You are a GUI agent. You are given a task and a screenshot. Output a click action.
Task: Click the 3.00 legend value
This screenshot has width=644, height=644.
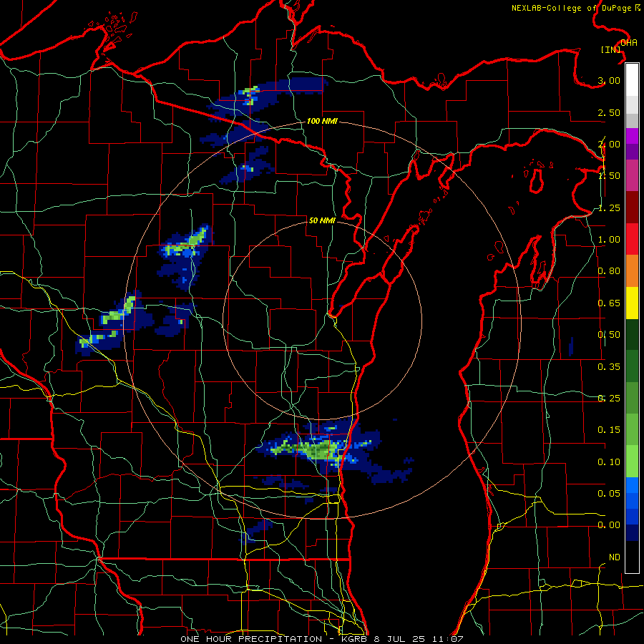(609, 80)
